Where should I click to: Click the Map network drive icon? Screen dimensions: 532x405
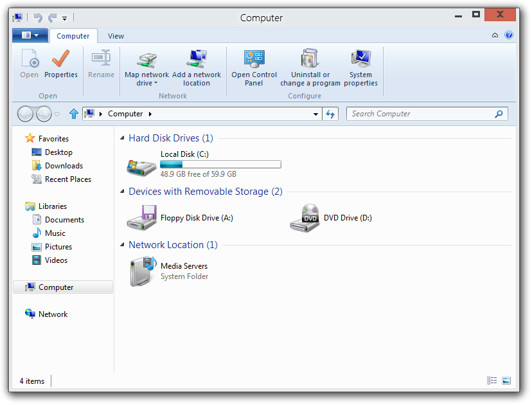point(146,60)
